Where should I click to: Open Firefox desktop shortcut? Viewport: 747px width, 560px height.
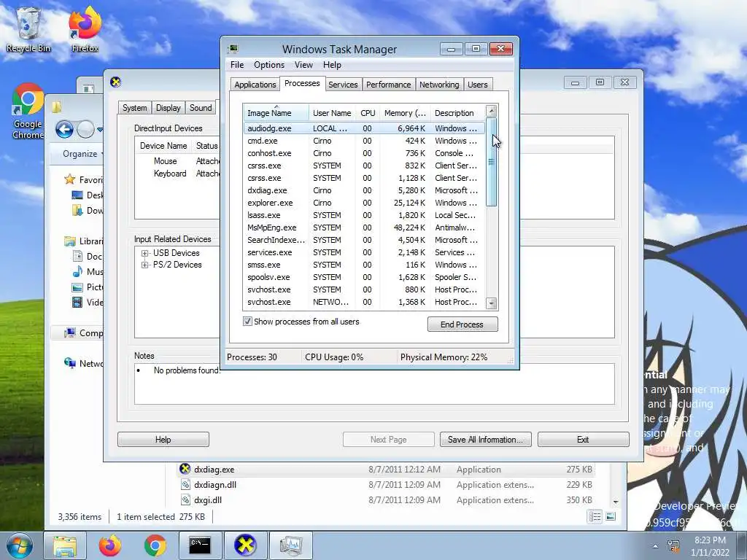[x=85, y=29]
